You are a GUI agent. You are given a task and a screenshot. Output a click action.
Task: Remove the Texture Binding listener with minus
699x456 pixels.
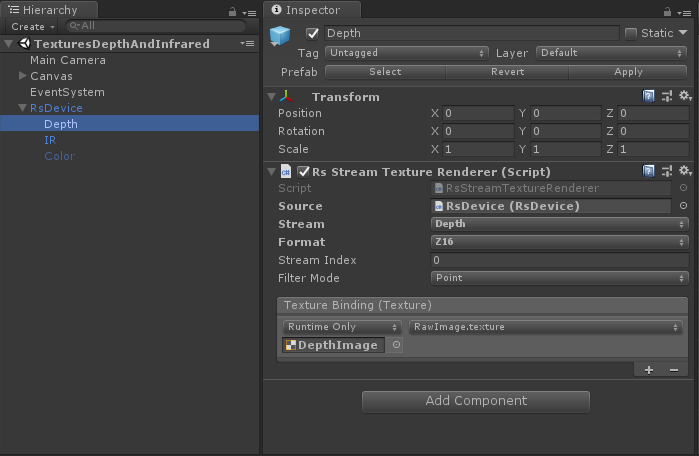[x=673, y=369]
